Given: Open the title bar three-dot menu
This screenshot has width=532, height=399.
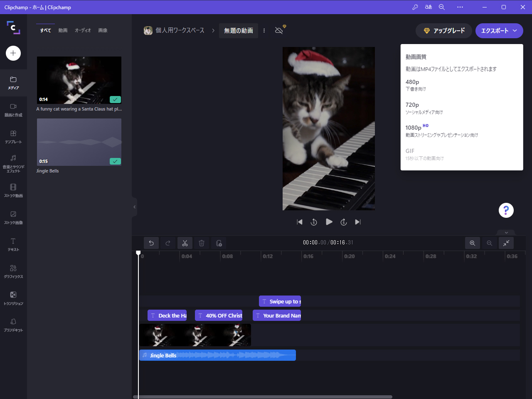Looking at the screenshot, I should pyautogui.click(x=460, y=7).
